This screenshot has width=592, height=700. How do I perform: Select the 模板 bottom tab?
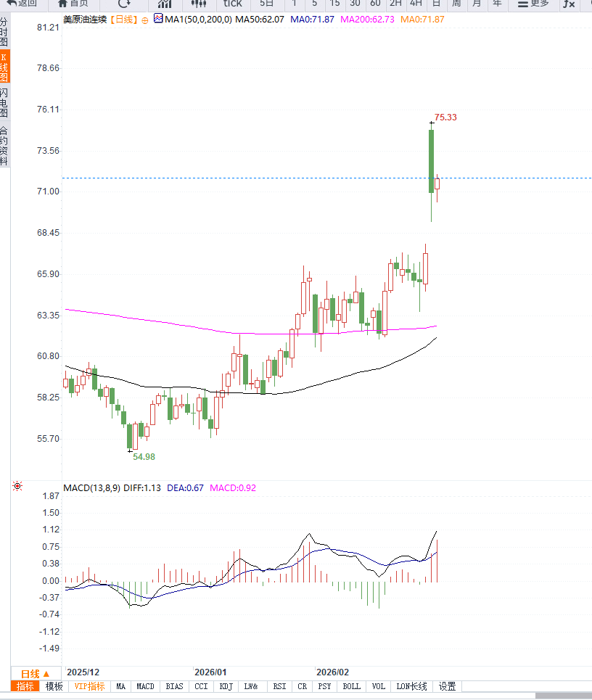54,686
